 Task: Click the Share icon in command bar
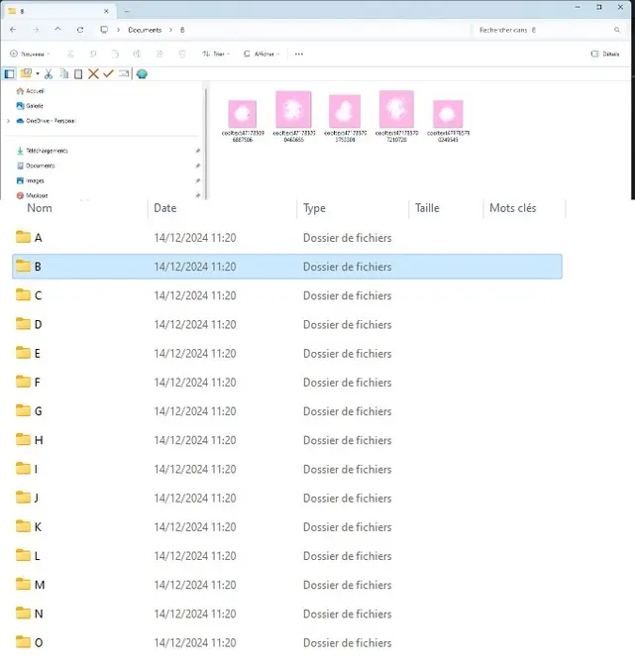point(159,54)
